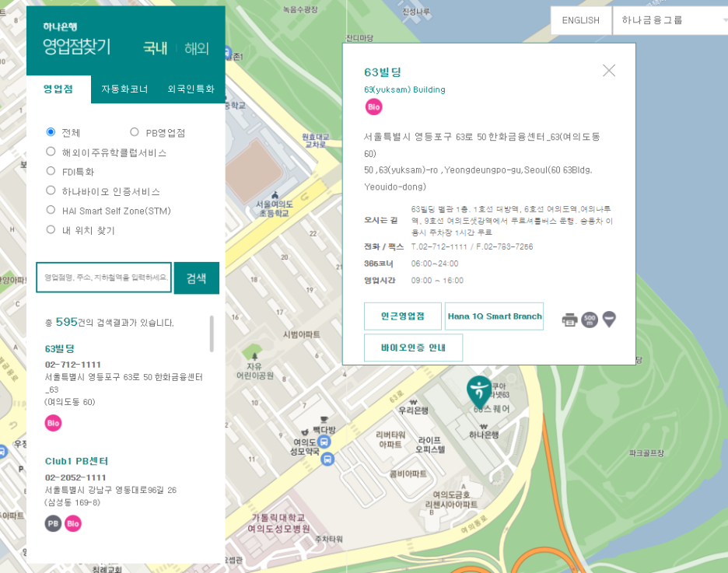Click the 63(yuksam) Building subtitle
Viewport: 728px width, 573px height.
[404, 89]
